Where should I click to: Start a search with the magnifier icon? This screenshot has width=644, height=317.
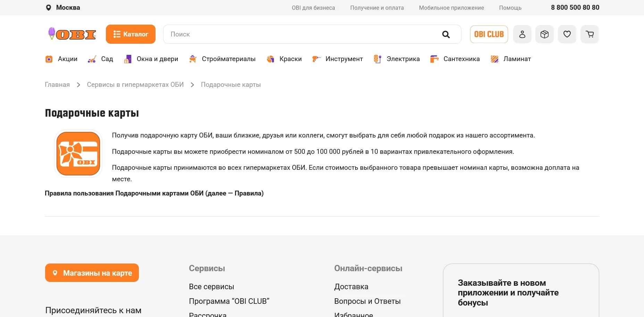point(446,34)
